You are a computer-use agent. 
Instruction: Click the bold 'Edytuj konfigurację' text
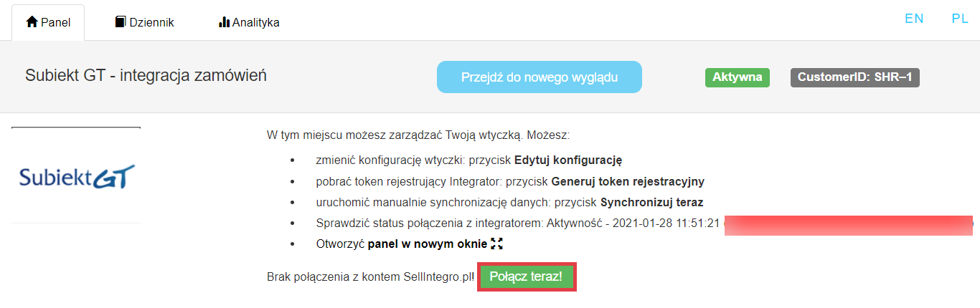568,160
